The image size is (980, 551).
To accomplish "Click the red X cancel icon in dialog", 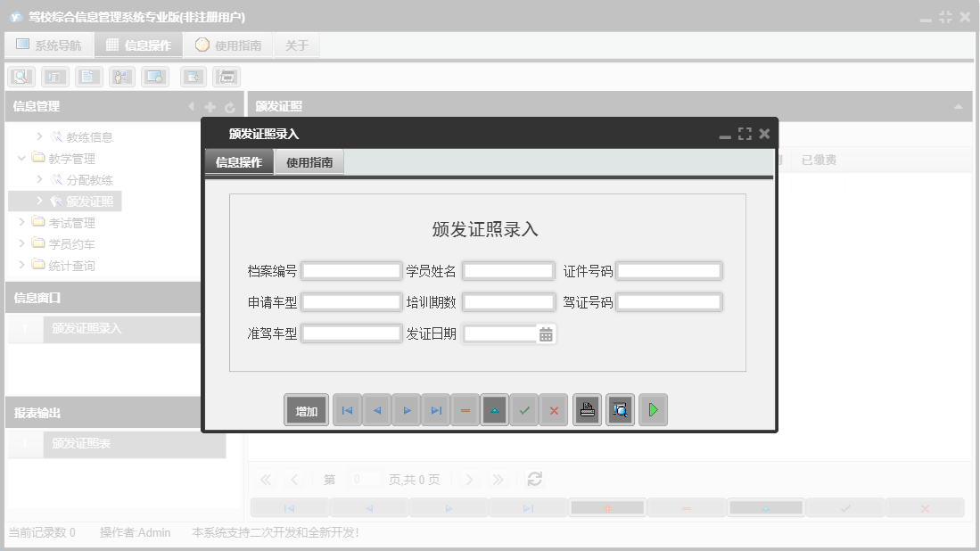I will coord(554,409).
